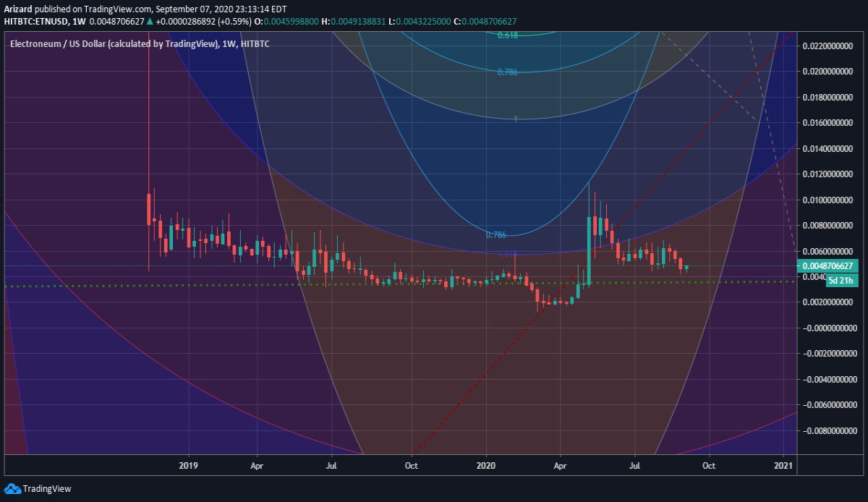Image resolution: width=868 pixels, height=502 pixels.
Task: Click the 5d 21h countdown label
Action: click(841, 281)
